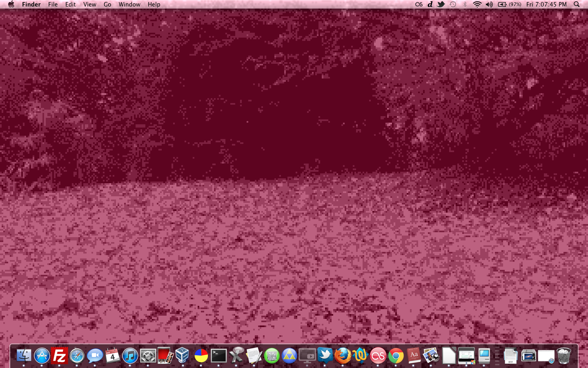Open the volume control menu
The image size is (588, 368).
489,4
